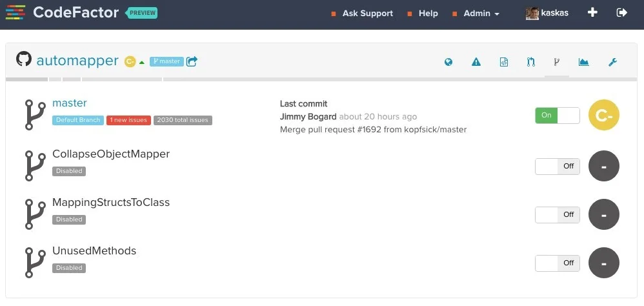Open the master branch link
This screenshot has height=306, width=644.
point(70,103)
